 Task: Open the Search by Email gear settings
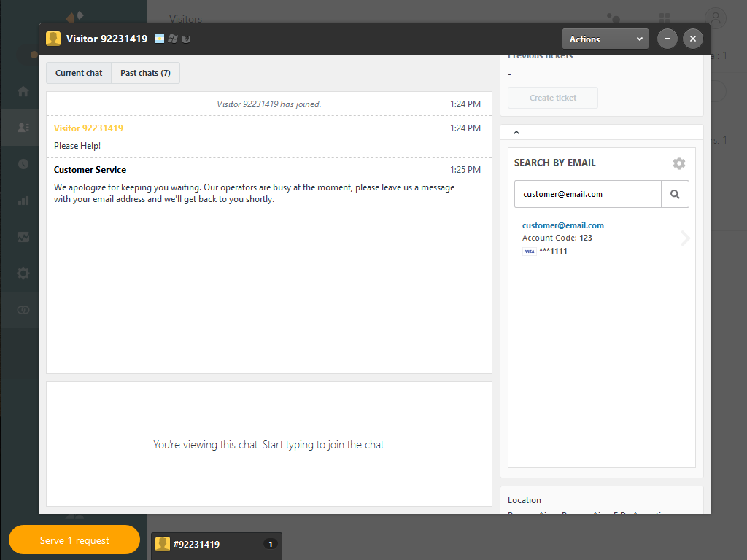pyautogui.click(x=679, y=163)
